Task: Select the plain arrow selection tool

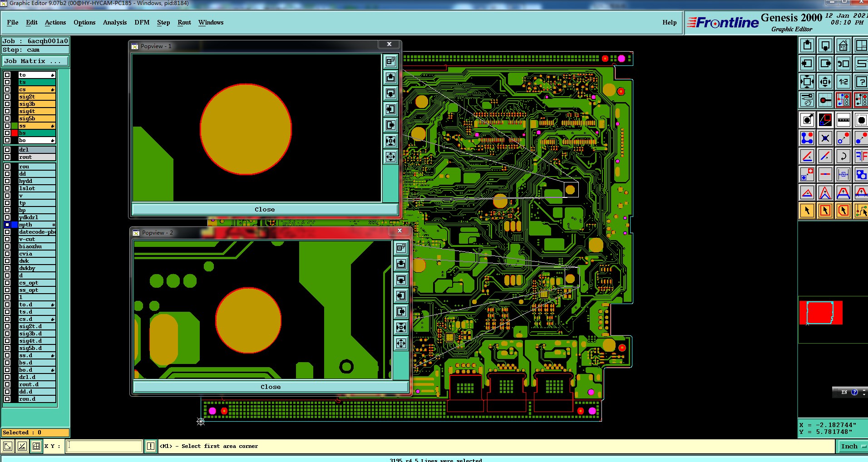Action: [807, 211]
